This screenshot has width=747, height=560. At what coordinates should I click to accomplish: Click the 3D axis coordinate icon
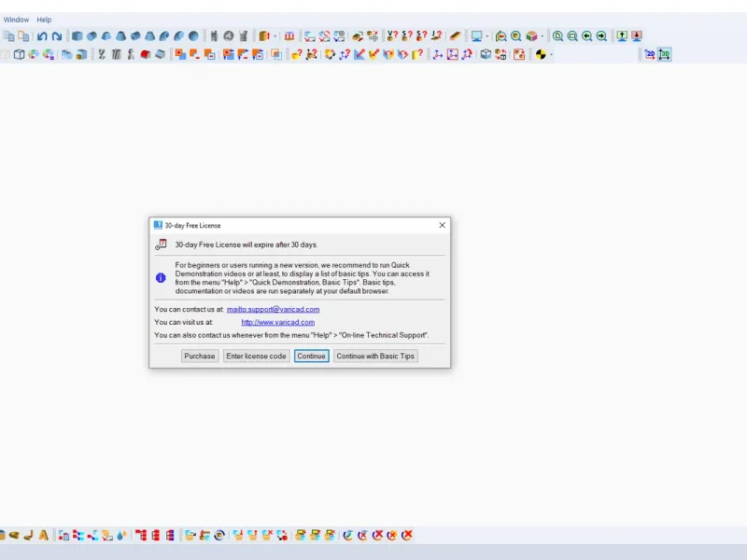coord(437,55)
